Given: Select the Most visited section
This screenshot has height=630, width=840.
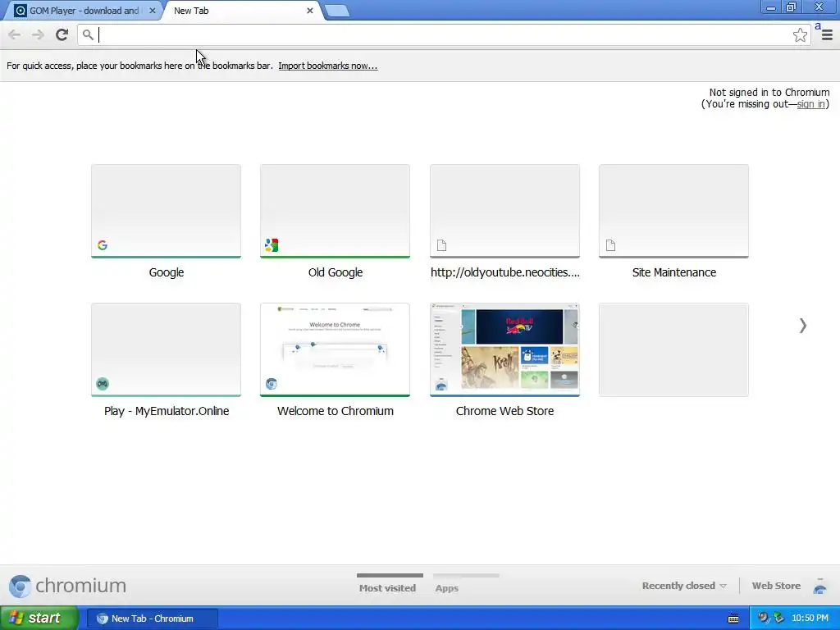Looking at the screenshot, I should 387,587.
